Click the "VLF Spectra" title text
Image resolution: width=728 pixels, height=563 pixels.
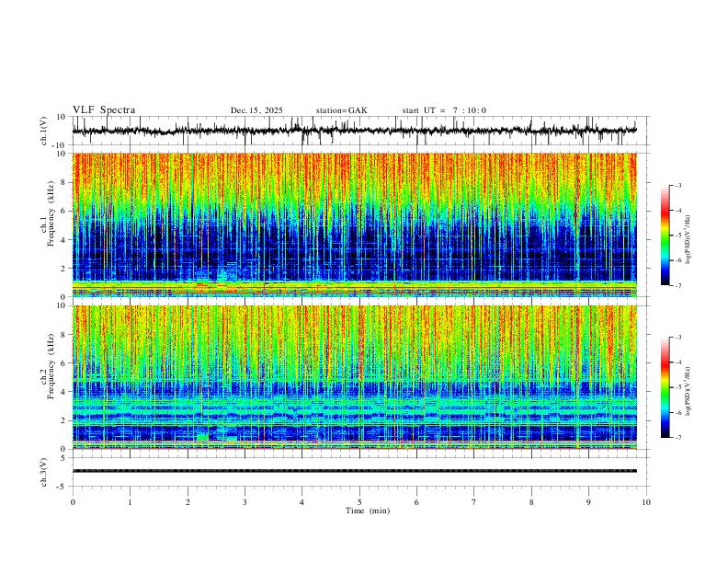click(x=104, y=109)
